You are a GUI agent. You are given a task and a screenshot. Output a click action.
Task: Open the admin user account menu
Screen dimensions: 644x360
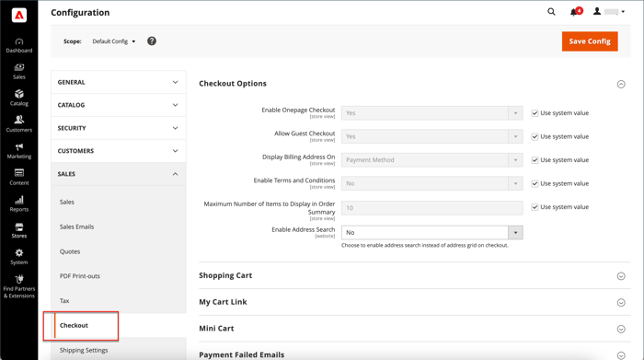609,11
